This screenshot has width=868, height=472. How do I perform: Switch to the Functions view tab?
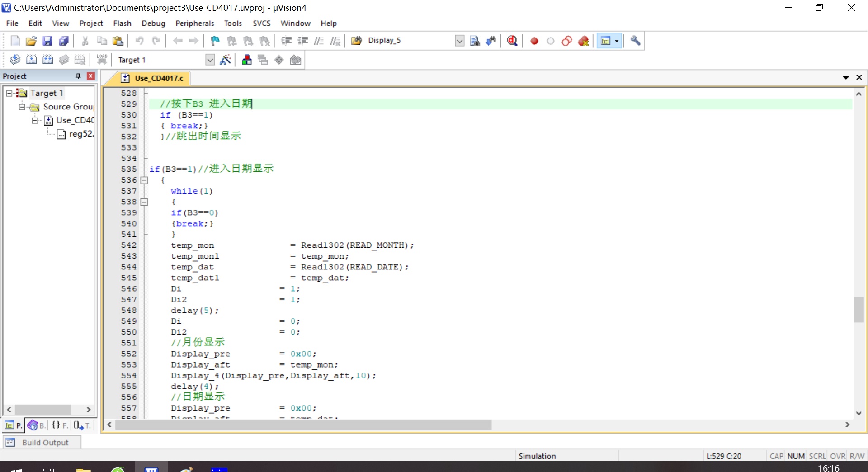coord(60,425)
